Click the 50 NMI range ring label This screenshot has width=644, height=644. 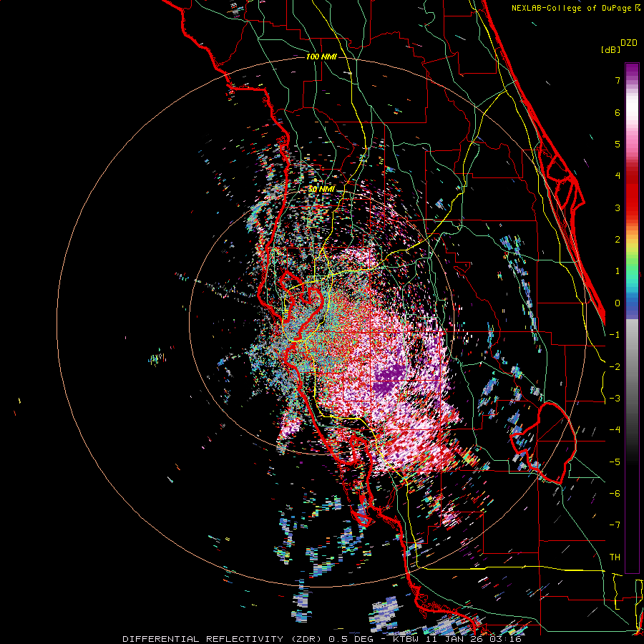click(x=321, y=189)
